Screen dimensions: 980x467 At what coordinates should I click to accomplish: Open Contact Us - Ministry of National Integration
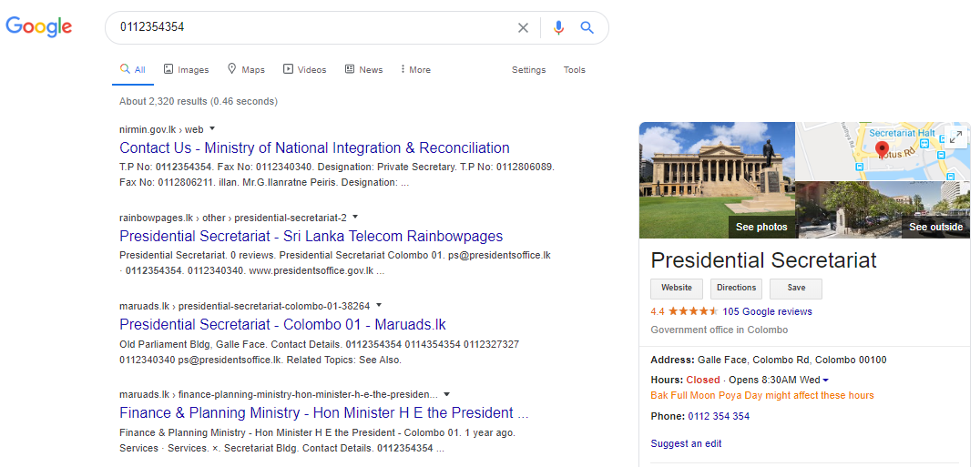314,148
